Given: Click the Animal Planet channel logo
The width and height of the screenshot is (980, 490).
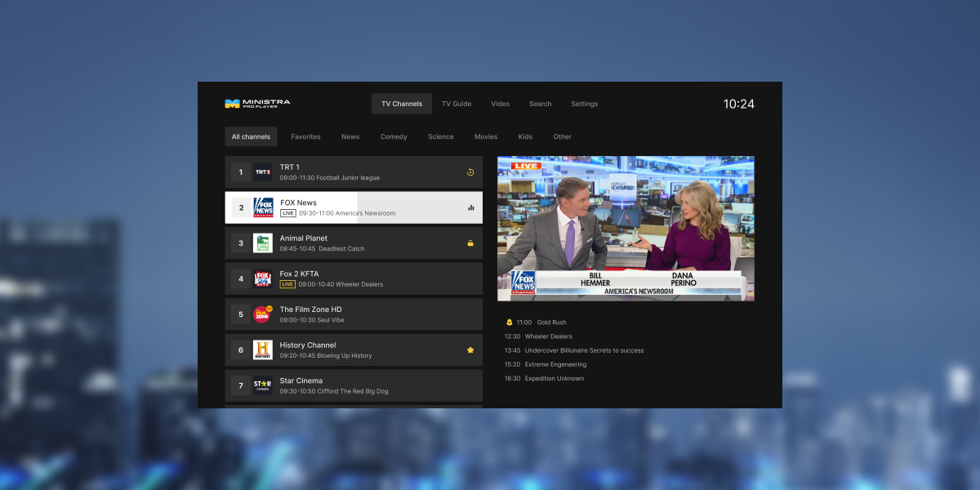Looking at the screenshot, I should (x=262, y=243).
